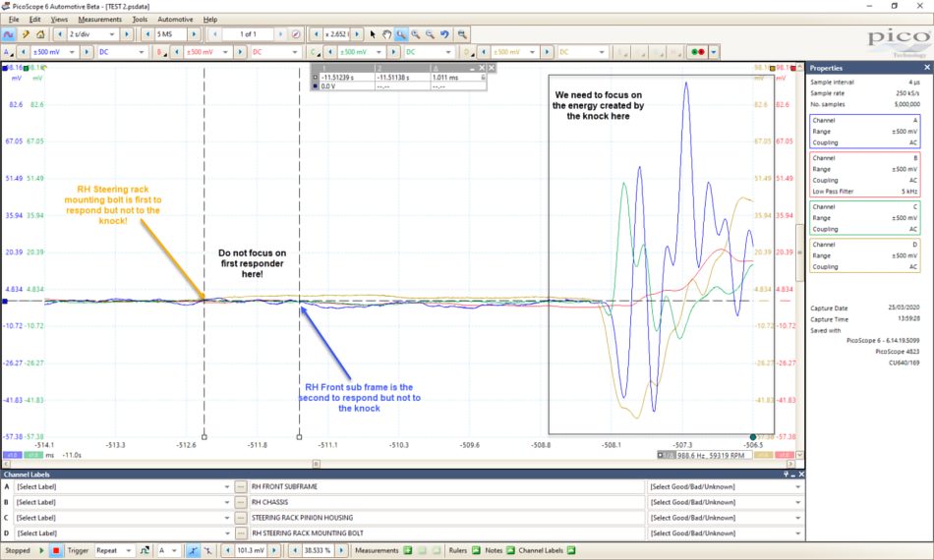
Task: Click the undo zoom arrow
Action: (444, 34)
